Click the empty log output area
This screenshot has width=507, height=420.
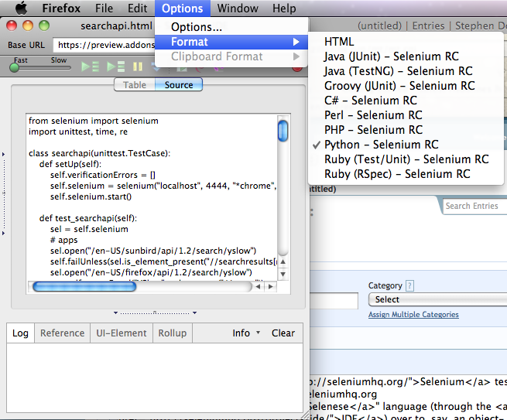(x=155, y=377)
